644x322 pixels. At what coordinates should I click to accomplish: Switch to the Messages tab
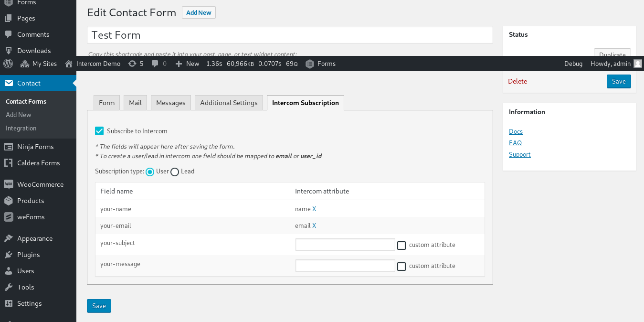[171, 103]
